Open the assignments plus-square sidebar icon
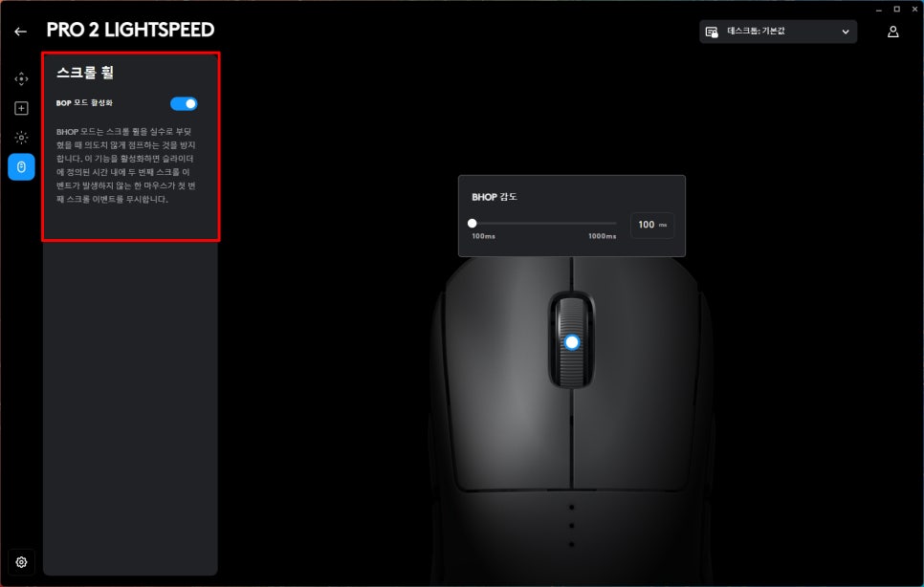 pyautogui.click(x=21, y=108)
